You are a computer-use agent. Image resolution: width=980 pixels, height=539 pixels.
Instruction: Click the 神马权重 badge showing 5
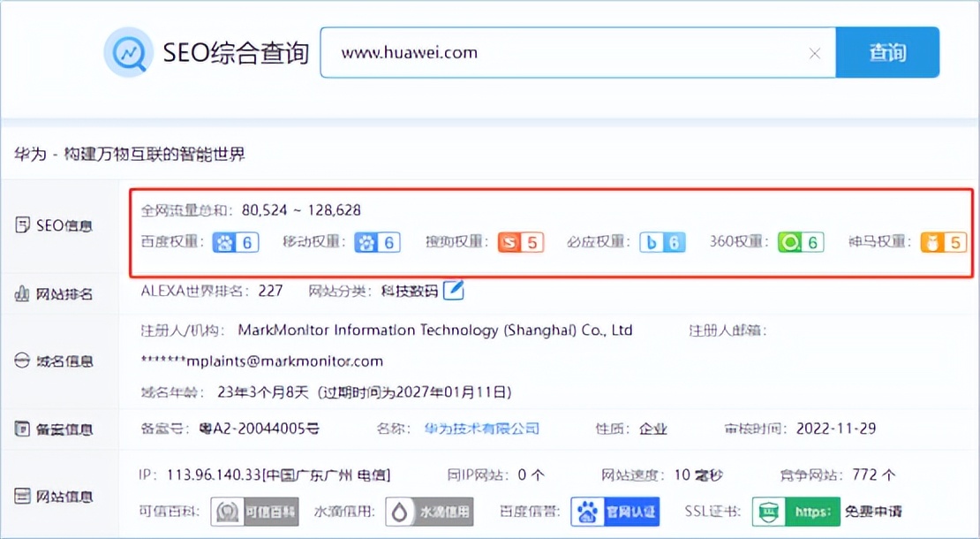click(943, 242)
